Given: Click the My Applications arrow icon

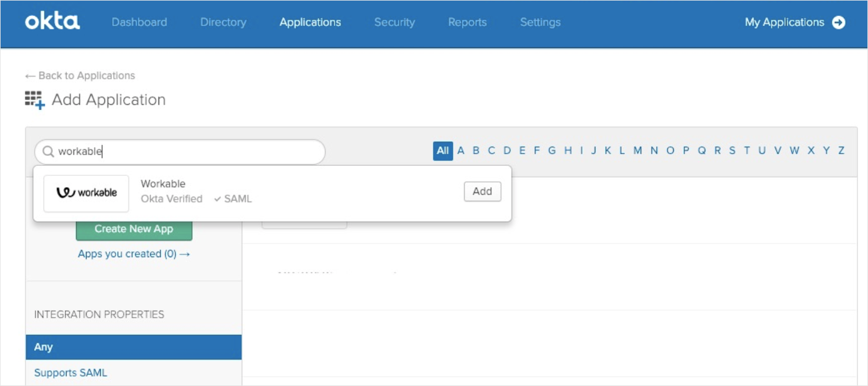Looking at the screenshot, I should click(838, 22).
